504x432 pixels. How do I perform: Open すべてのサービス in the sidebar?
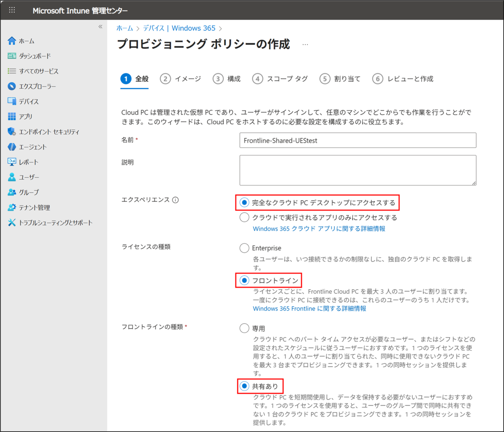(x=39, y=71)
